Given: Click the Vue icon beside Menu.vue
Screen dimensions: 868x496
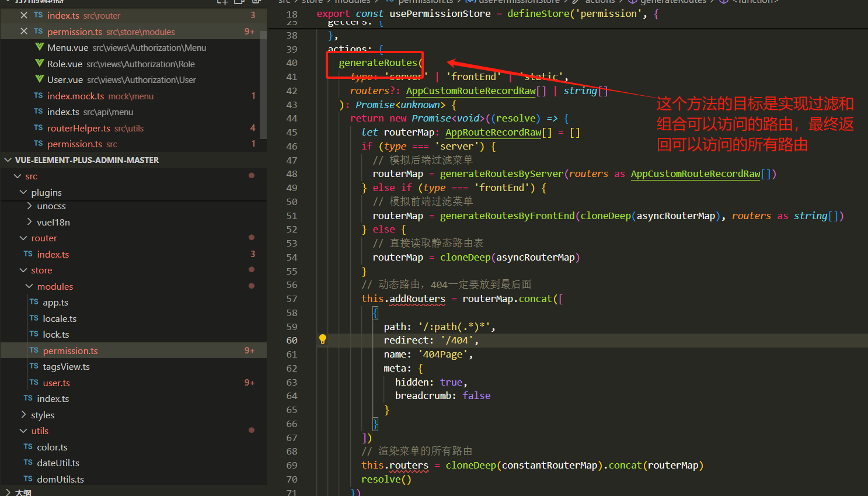Looking at the screenshot, I should click(39, 47).
